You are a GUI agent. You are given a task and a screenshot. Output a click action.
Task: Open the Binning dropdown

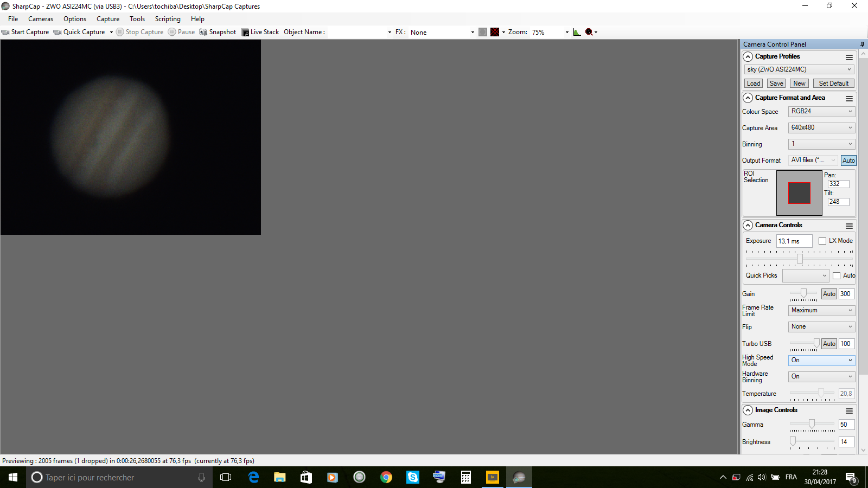pyautogui.click(x=821, y=144)
